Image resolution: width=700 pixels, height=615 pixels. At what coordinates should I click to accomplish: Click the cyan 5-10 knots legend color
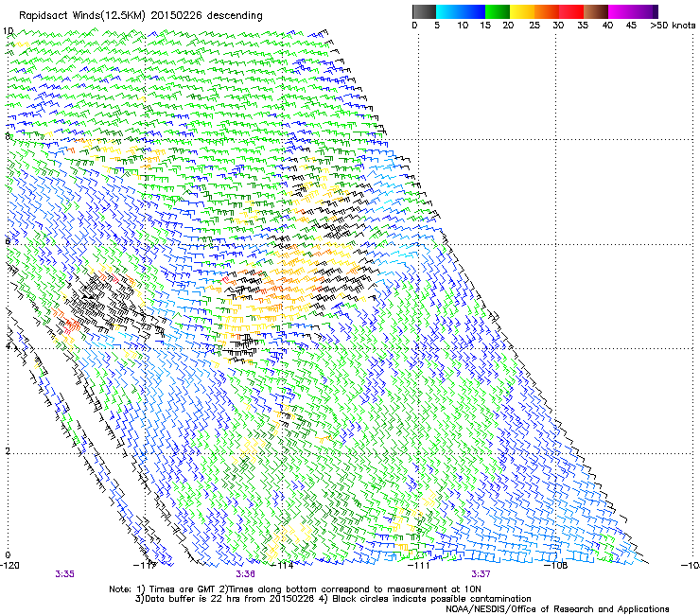448,11
